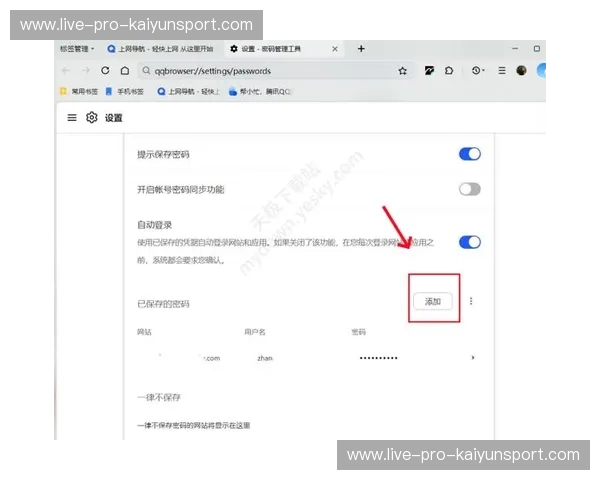Click the 一律不保存 heading
Viewport: 600px width, 480px height.
click(159, 397)
